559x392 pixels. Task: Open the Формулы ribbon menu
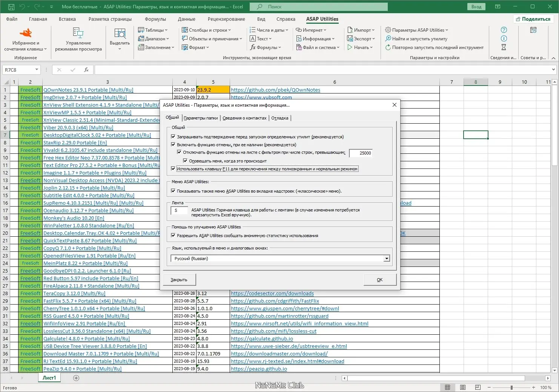point(266,47)
